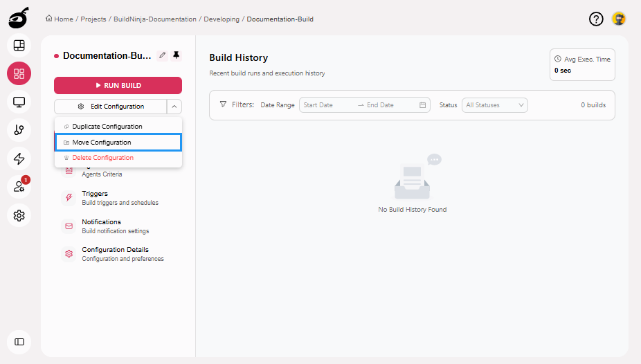Collapse the Edit Configuration dropdown arrow

click(x=174, y=106)
